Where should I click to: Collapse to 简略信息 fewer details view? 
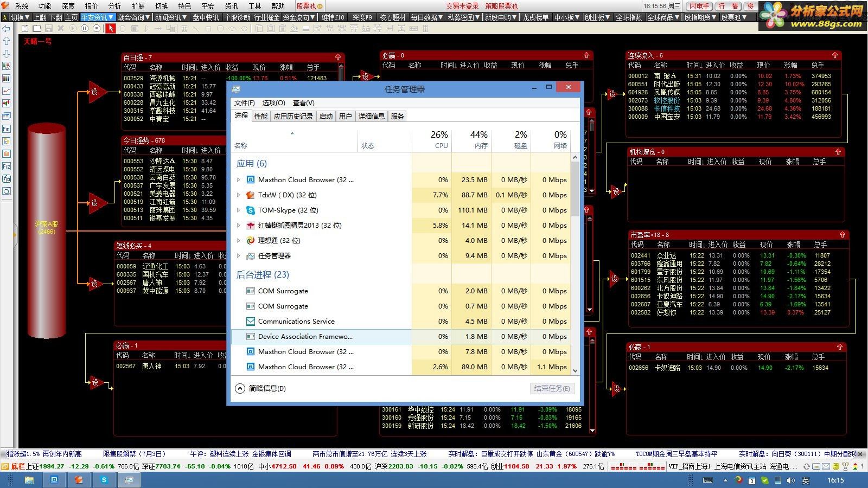[261, 388]
